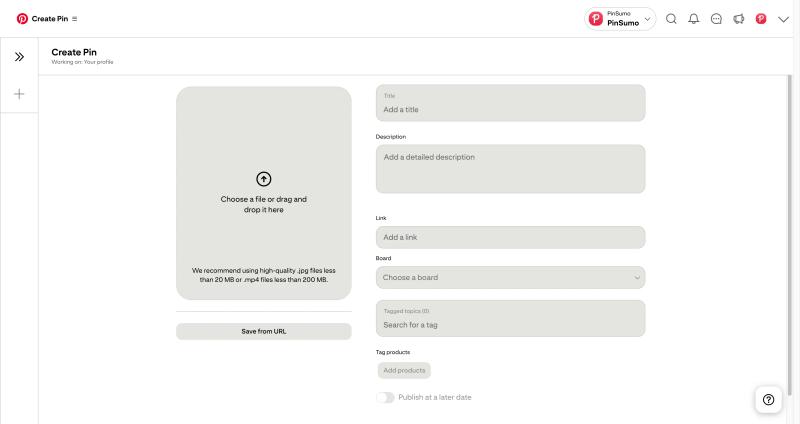Click the Description label
Viewport: 800px width, 424px height.
[x=391, y=137]
